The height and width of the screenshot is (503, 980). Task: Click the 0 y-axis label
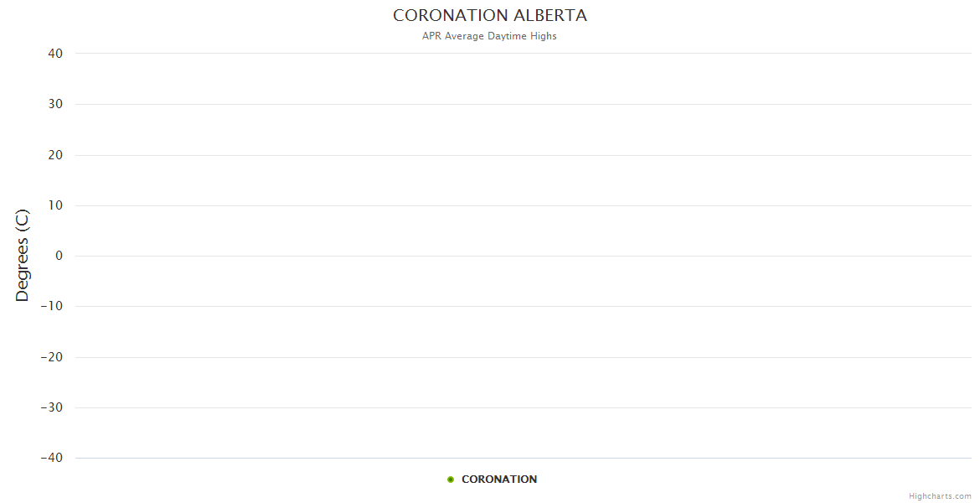(59, 256)
